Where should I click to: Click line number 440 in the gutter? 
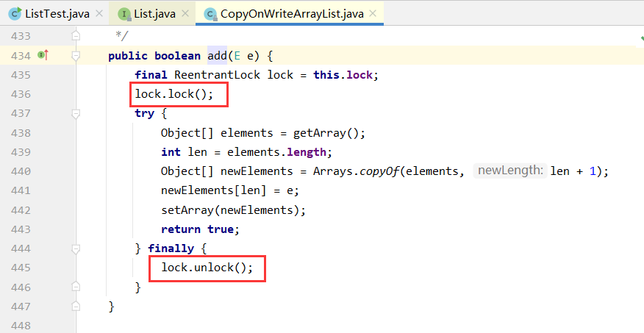coord(21,171)
